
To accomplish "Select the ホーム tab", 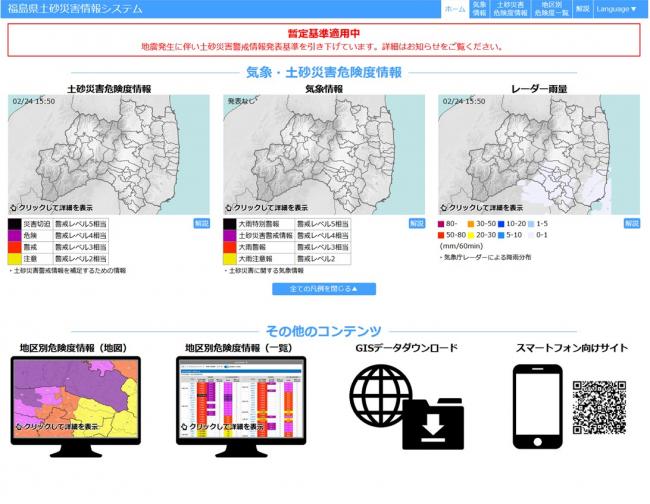I will (x=454, y=9).
